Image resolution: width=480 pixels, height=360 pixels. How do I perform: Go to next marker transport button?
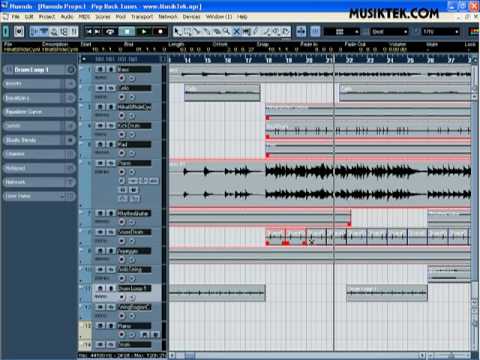click(98, 32)
